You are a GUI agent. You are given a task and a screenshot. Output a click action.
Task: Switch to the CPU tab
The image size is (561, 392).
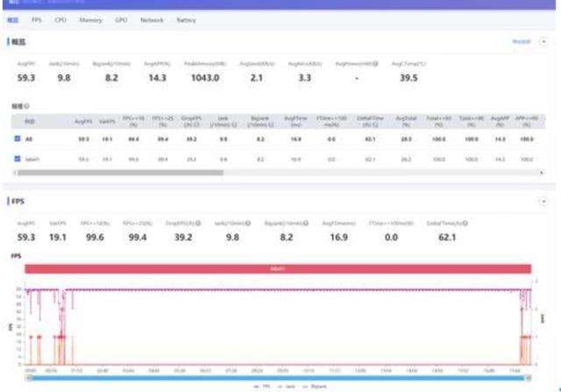(x=60, y=18)
